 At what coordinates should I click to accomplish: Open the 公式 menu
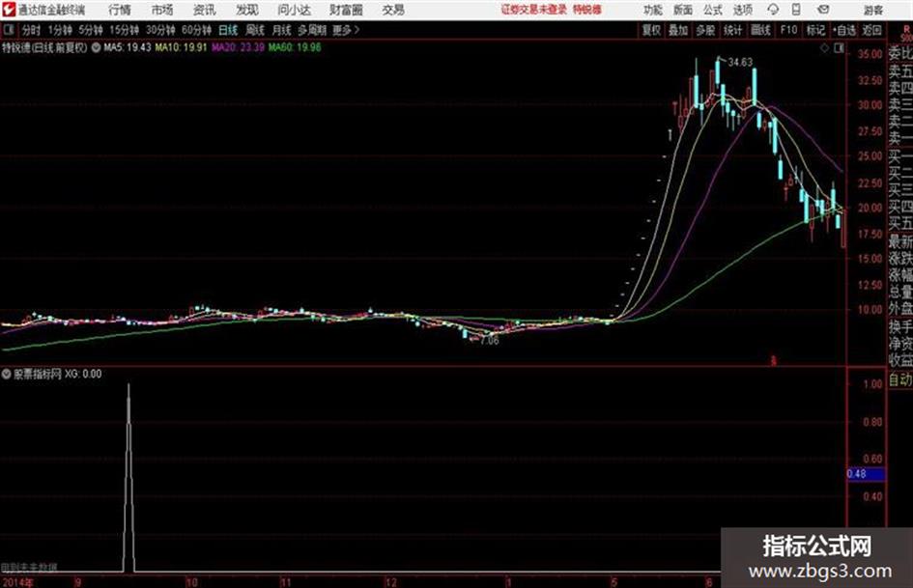point(713,11)
